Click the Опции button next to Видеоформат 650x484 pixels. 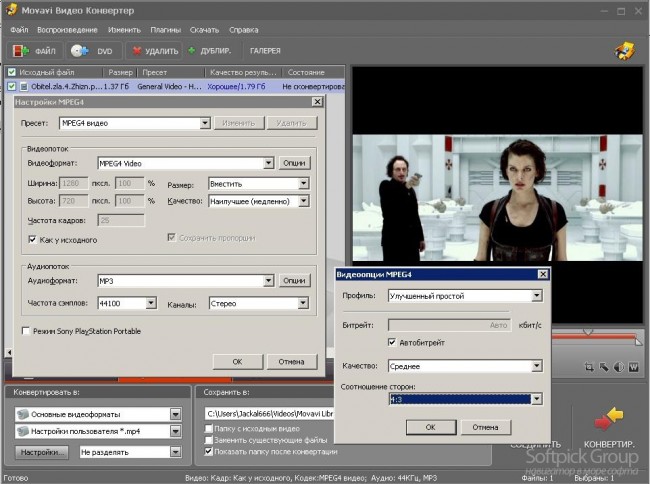pos(293,162)
